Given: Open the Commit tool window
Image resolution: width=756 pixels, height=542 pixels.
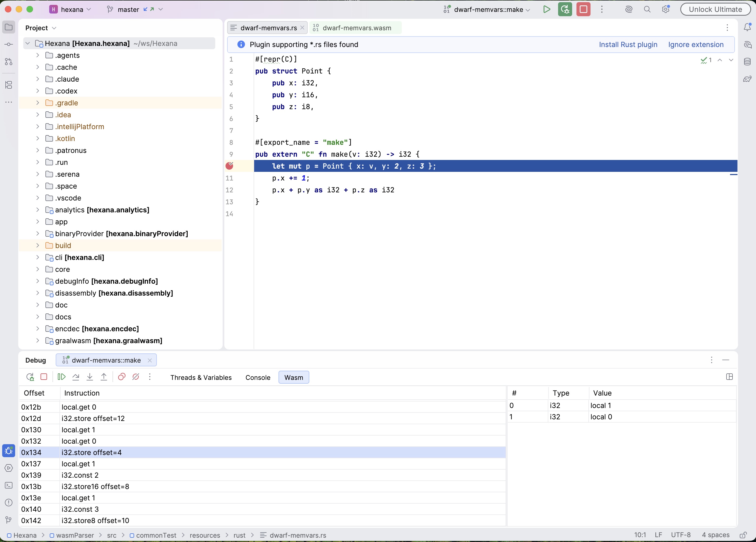Looking at the screenshot, I should point(9,45).
